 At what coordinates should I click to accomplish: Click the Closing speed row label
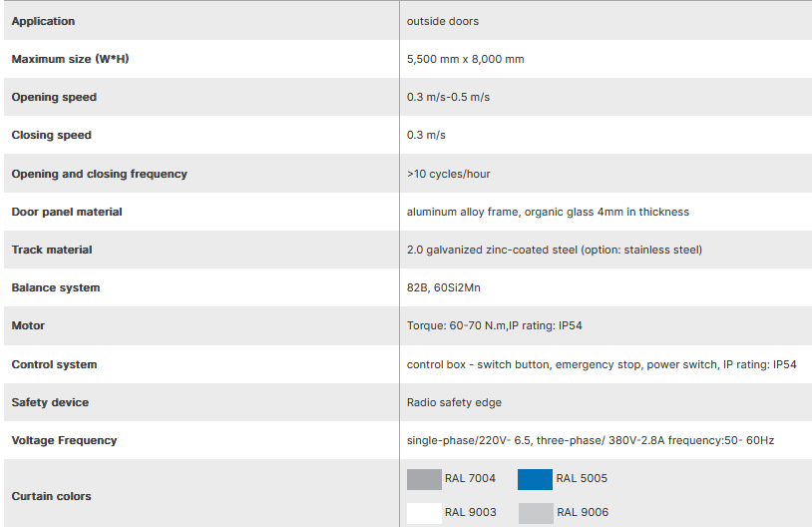pyautogui.click(x=51, y=135)
